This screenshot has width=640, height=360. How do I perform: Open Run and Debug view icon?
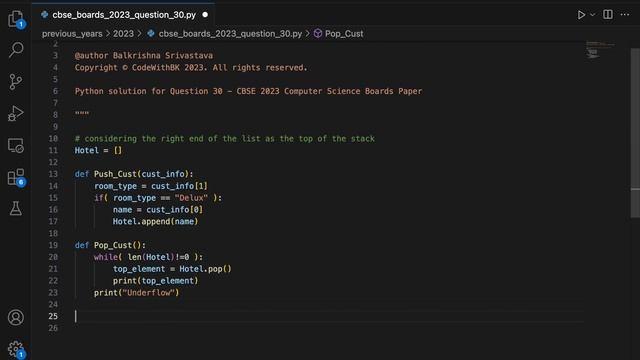pos(16,113)
